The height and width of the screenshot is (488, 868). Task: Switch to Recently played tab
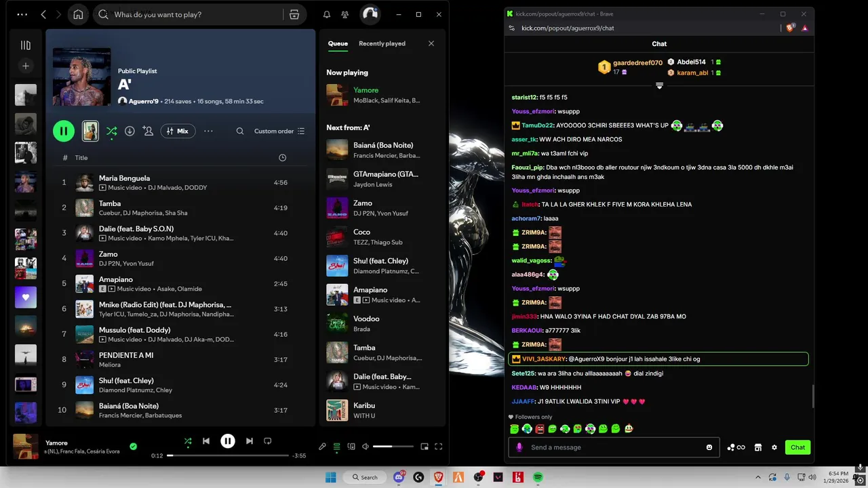[x=382, y=43]
